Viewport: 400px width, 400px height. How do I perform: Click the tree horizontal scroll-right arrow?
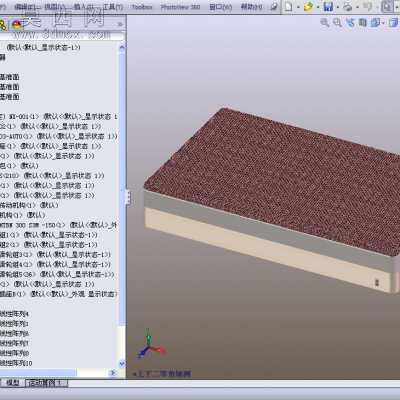[113, 372]
